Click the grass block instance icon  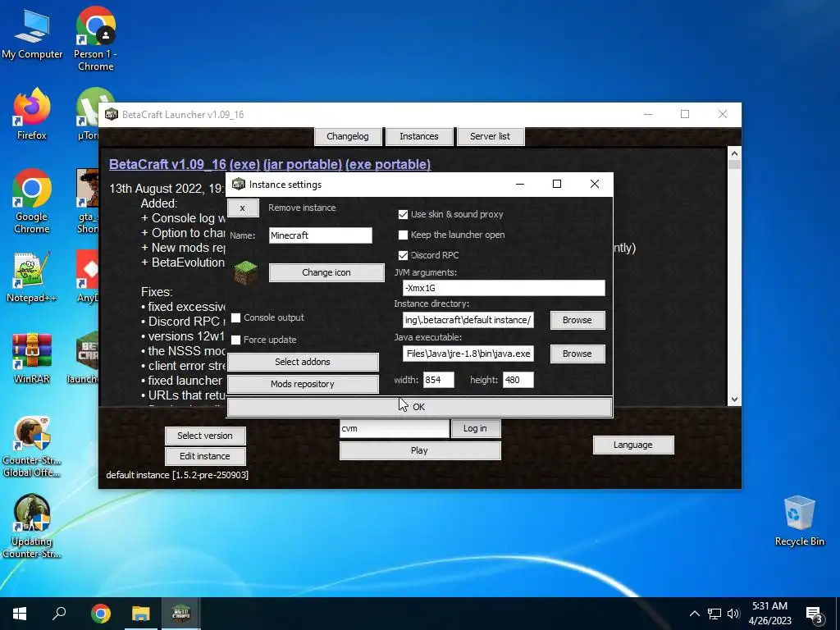click(x=246, y=272)
